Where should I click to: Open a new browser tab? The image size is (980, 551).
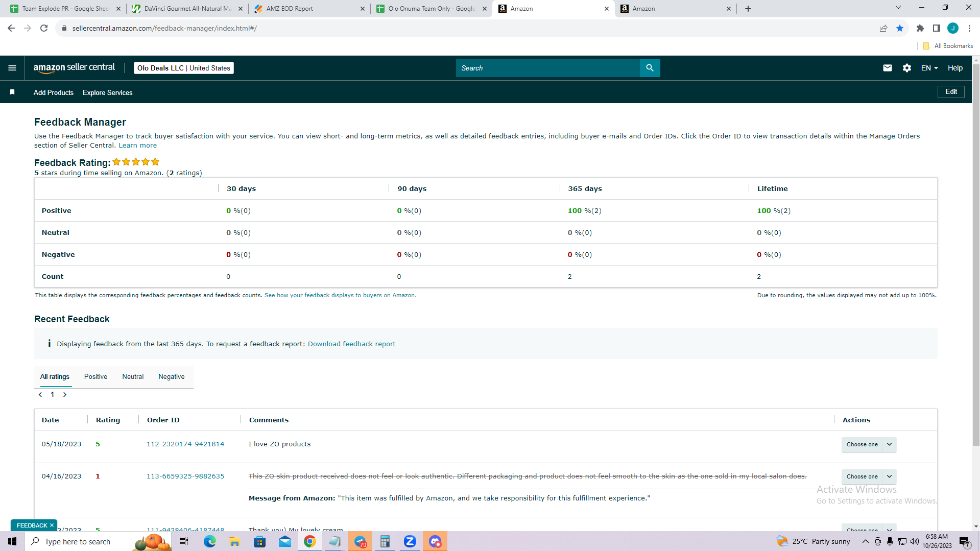(748, 9)
